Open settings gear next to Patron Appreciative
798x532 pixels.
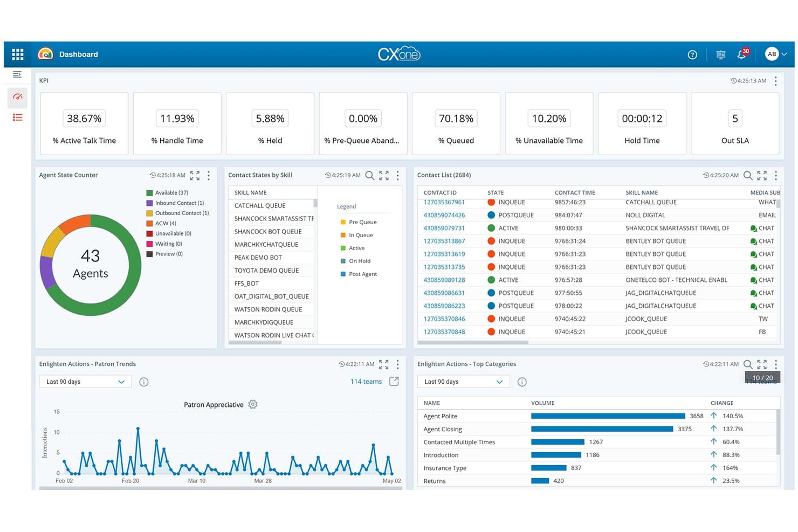tap(253, 404)
